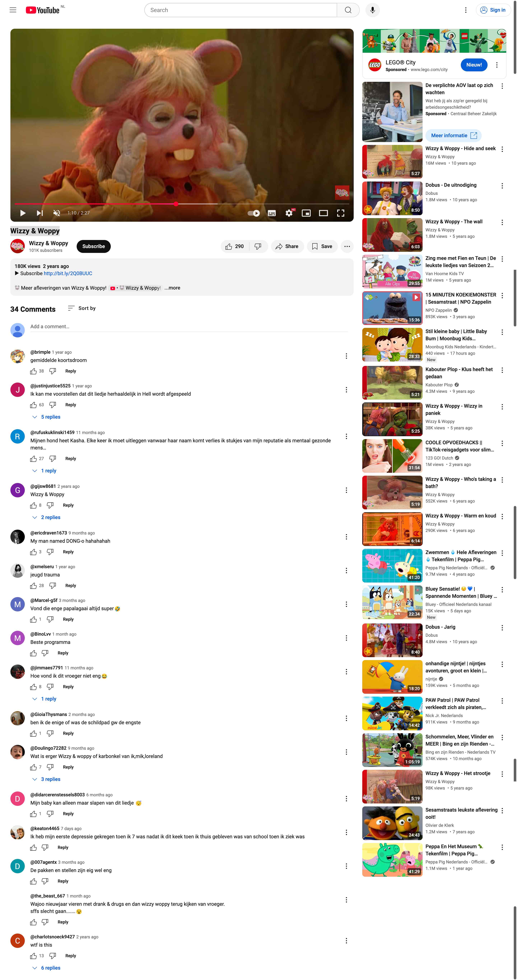This screenshot has width=517, height=980.
Task: Open the bit.ly subscribe link
Action: click(x=68, y=274)
